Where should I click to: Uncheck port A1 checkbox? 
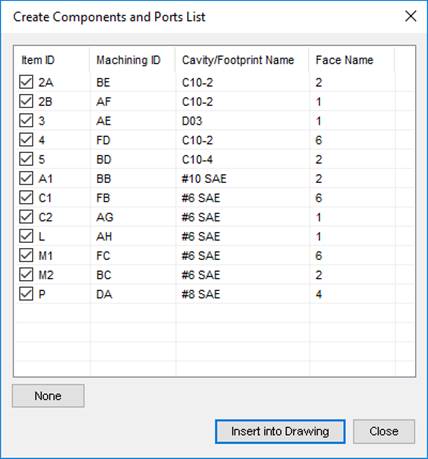(x=26, y=178)
